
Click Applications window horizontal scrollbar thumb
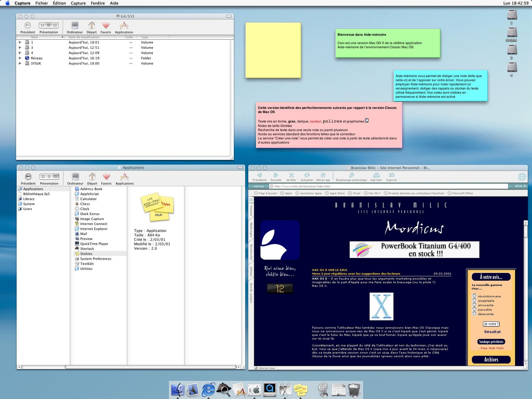pos(151,367)
